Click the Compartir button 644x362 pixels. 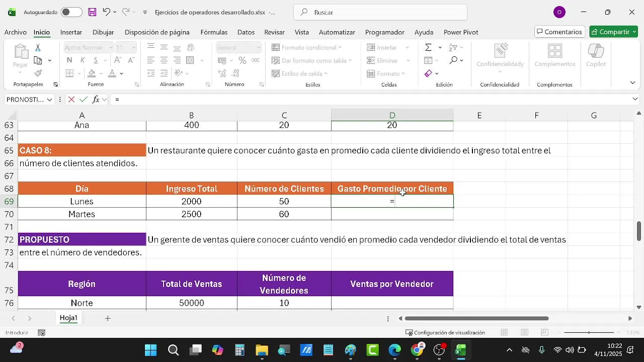pyautogui.click(x=613, y=32)
